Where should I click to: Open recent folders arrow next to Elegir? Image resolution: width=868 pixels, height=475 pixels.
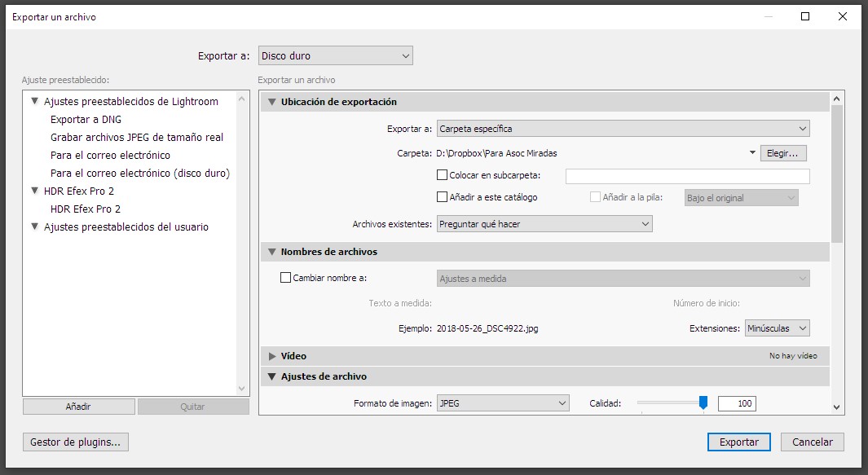tap(752, 153)
